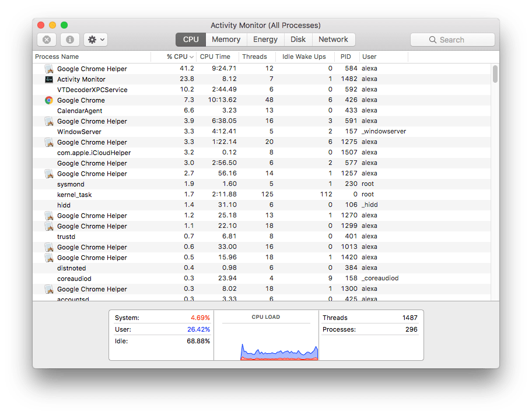532x415 pixels.
Task: Click the magnifier icon in search field
Action: [x=433, y=40]
